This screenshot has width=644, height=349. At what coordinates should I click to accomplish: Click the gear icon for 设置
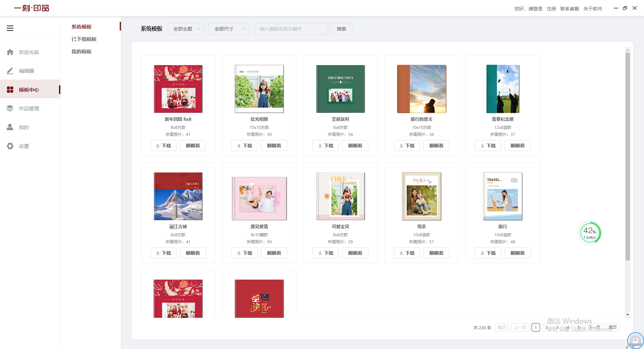point(10,146)
